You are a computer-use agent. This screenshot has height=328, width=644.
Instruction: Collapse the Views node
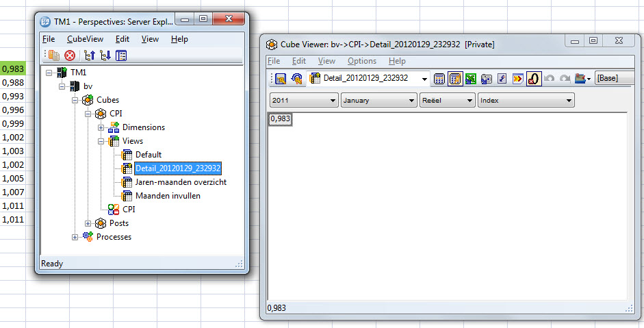(x=101, y=141)
